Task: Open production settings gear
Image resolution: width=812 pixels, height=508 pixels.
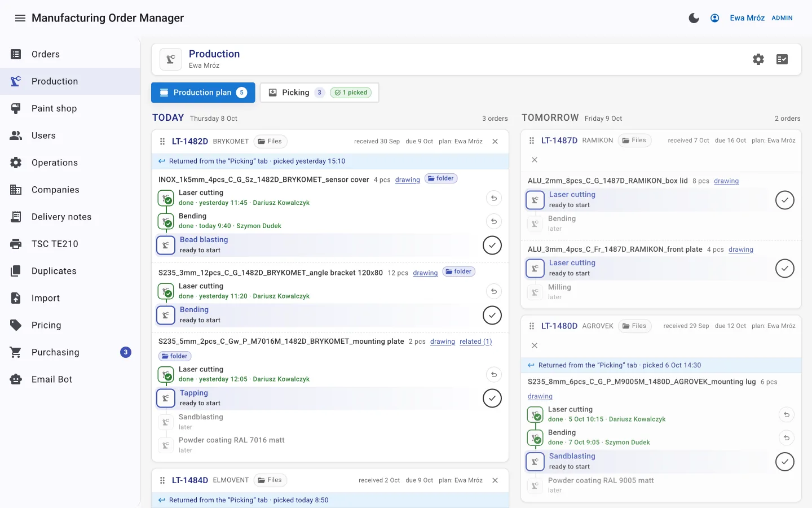Action: (758, 59)
